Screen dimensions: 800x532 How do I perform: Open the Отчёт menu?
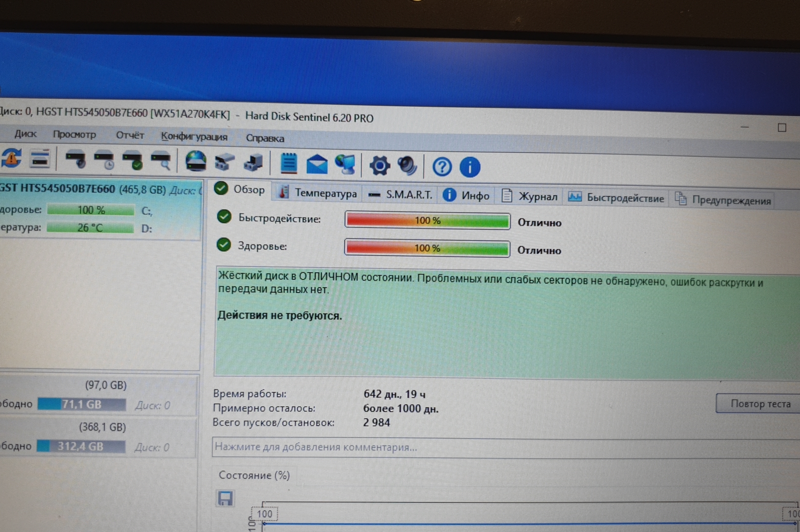(x=130, y=135)
